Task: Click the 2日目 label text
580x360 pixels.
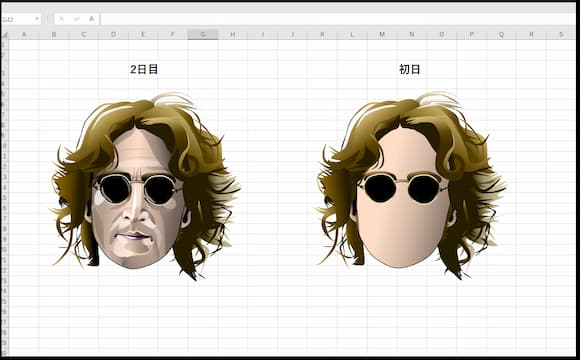Action: tap(144, 69)
